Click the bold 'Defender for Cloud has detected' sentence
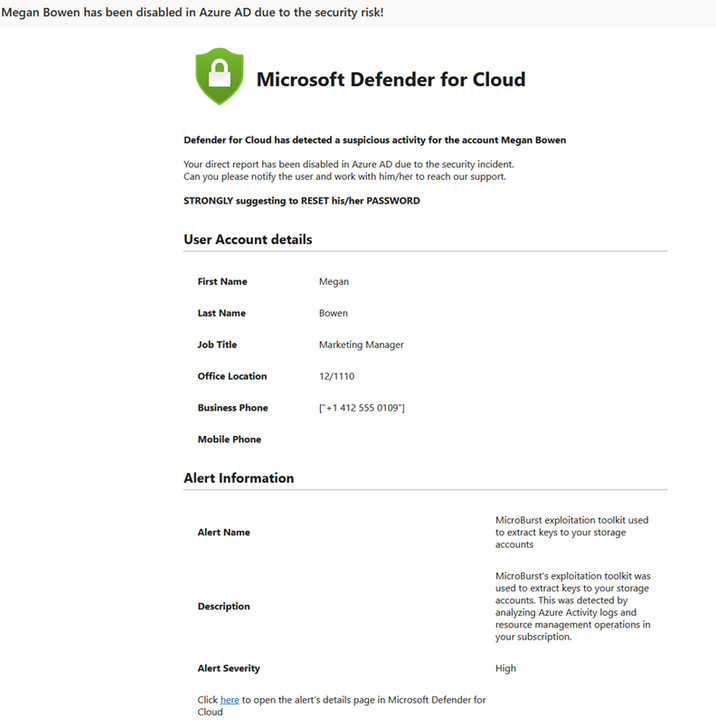 pyautogui.click(x=375, y=140)
